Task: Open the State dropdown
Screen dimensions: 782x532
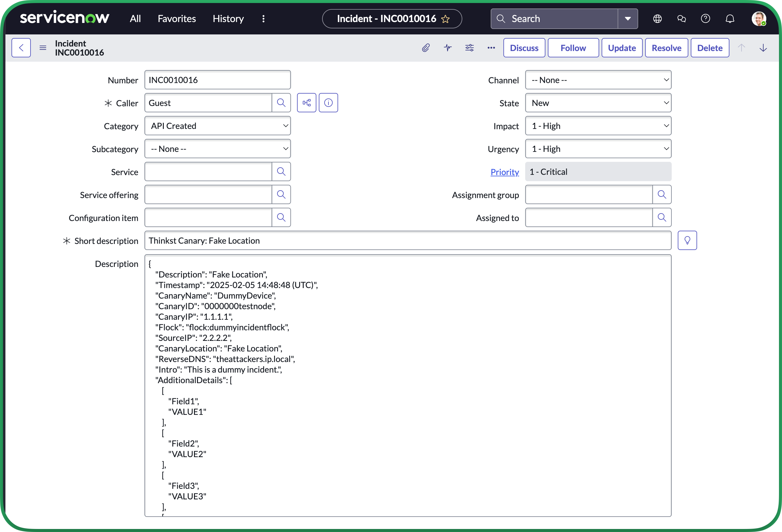Action: click(598, 103)
